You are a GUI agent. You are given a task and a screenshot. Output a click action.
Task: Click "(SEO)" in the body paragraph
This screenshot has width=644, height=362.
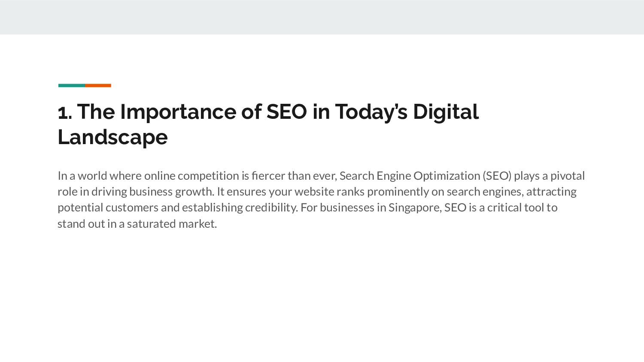497,176
